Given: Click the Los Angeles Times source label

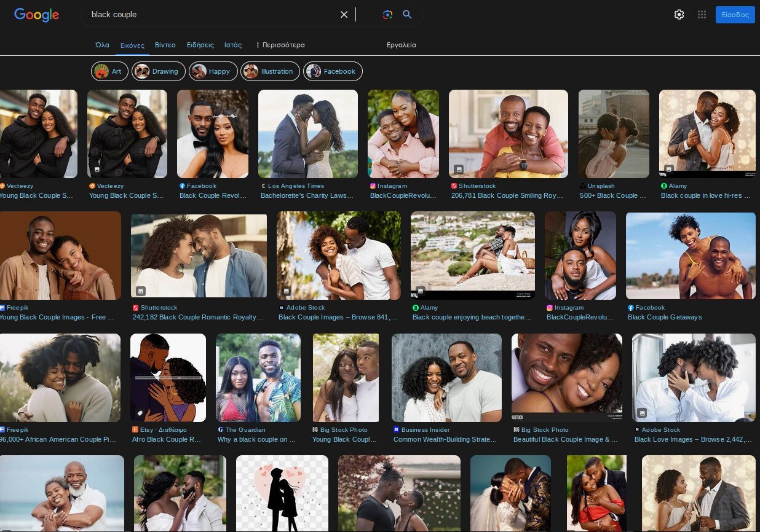Looking at the screenshot, I should 296,186.
